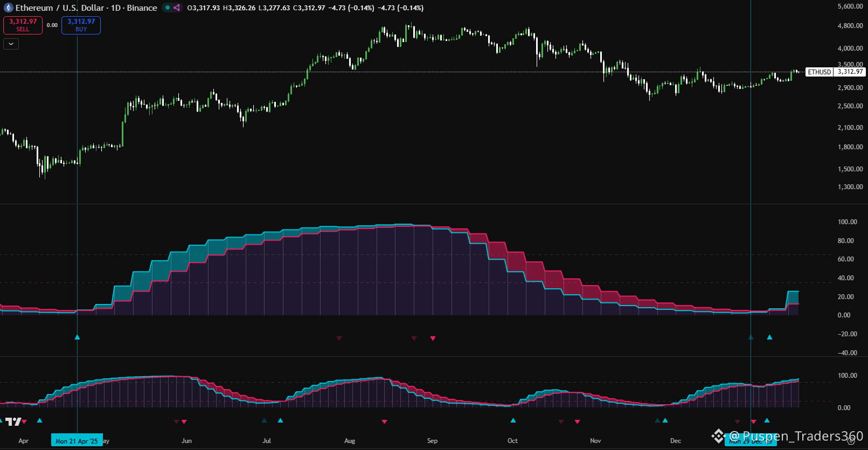Click the 1,500.00 price scale label
The height and width of the screenshot is (450, 868).
[850, 169]
